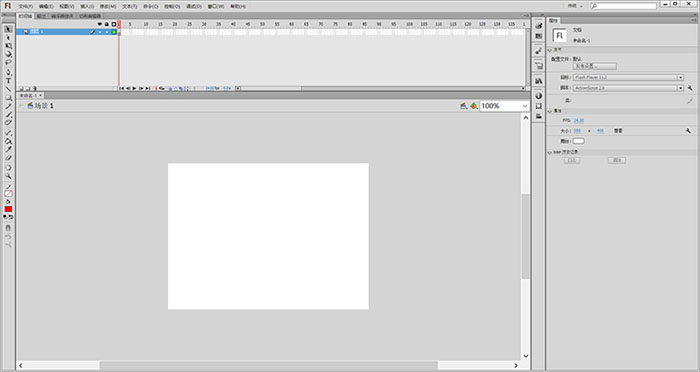
Task: Select the black arrow Selection tool
Action: tap(8, 29)
